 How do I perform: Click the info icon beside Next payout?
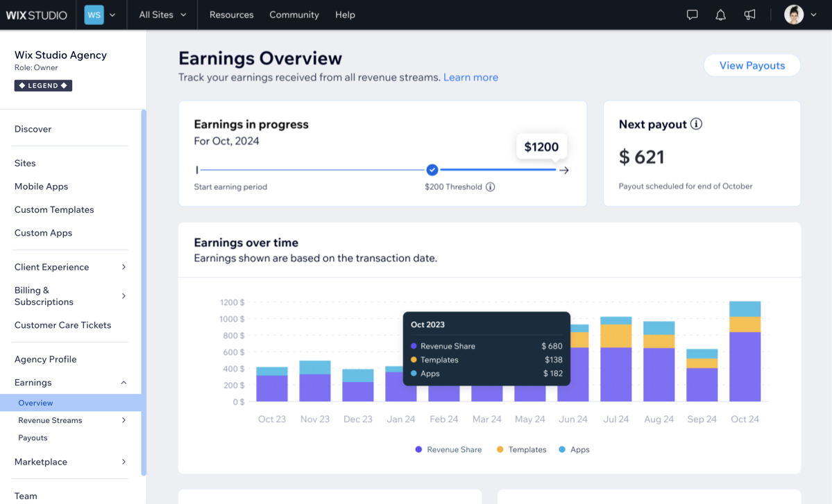(696, 124)
